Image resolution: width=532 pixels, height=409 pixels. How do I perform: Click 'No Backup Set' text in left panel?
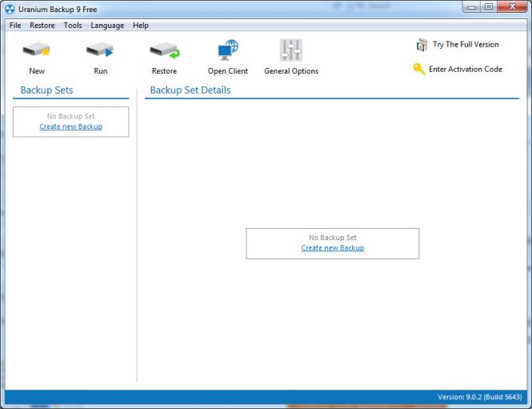[x=70, y=116]
